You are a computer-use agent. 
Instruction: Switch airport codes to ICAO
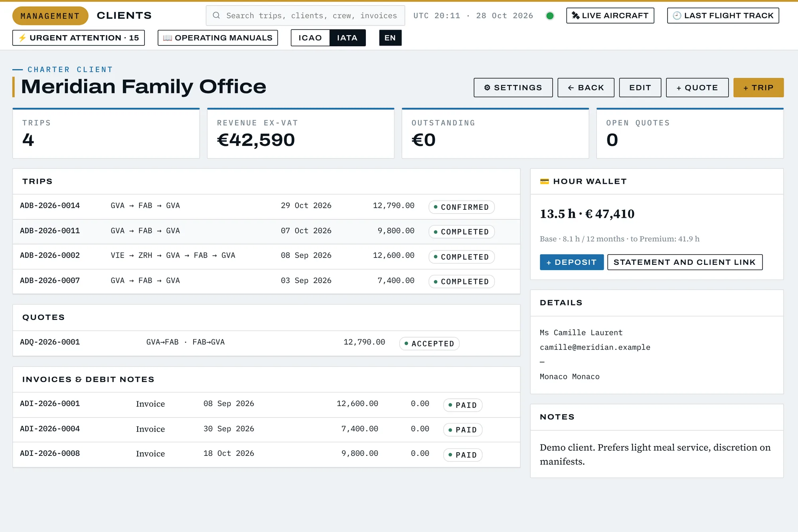pos(310,38)
